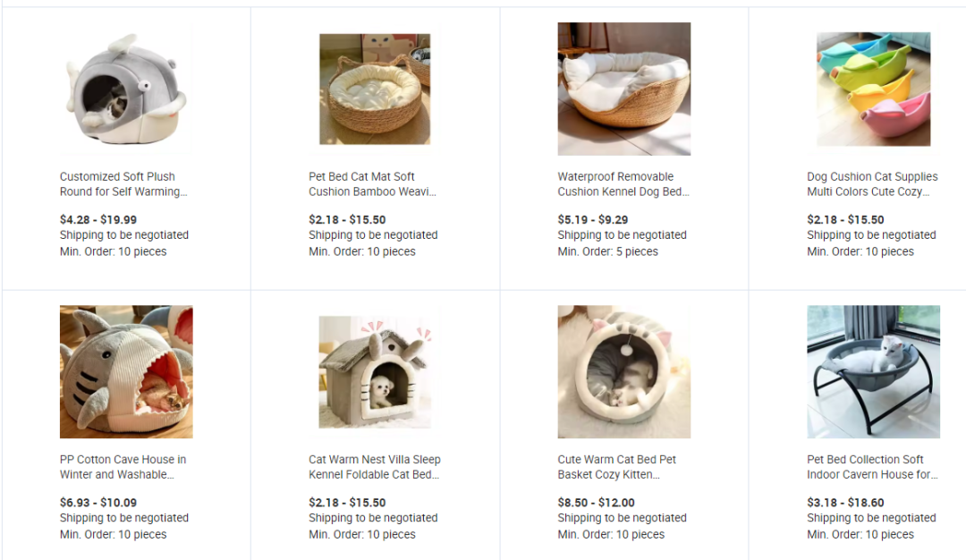Open the shark-shaped cave house image
This screenshot has width=966, height=560.
126,371
